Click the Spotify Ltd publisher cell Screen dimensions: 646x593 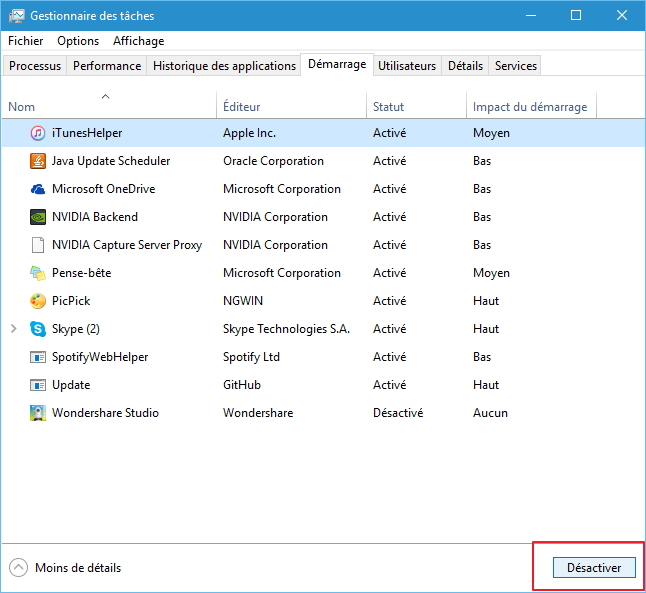251,357
